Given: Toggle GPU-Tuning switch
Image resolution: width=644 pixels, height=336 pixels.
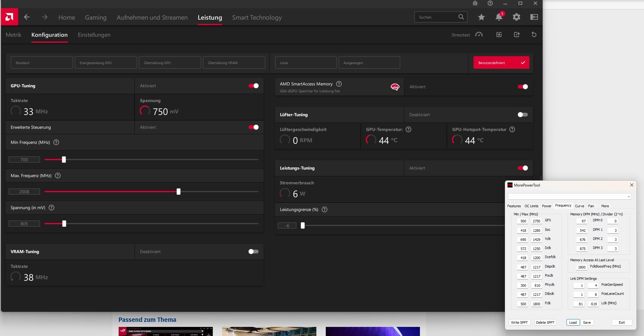Looking at the screenshot, I should pos(254,86).
